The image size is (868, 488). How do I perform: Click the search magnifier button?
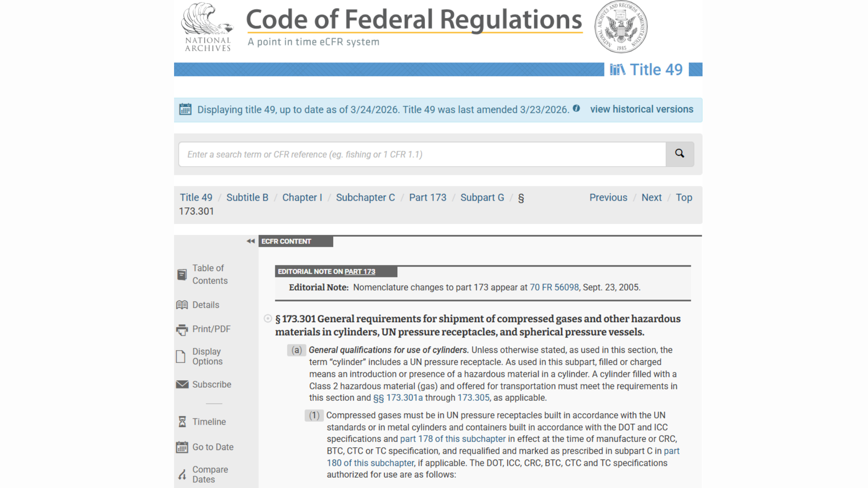point(679,154)
